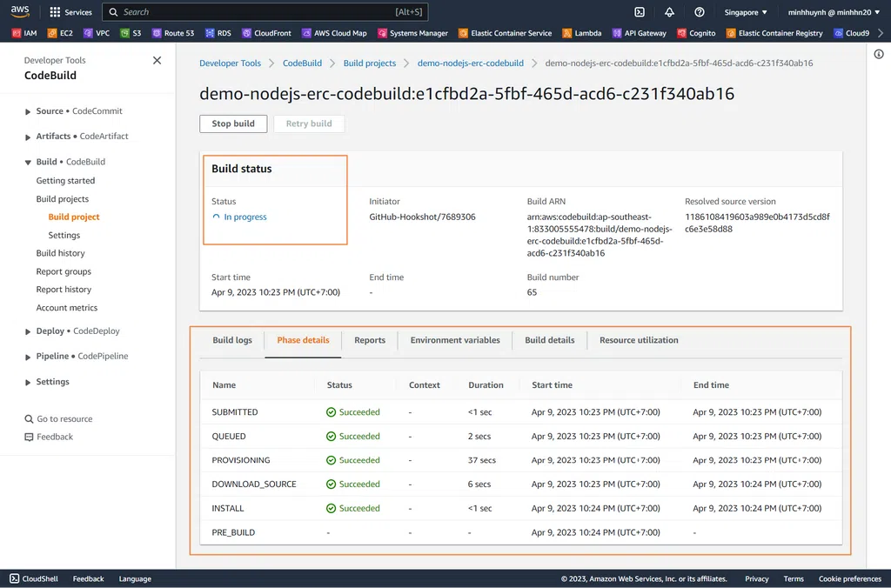Open the help question mark icon

(700, 12)
